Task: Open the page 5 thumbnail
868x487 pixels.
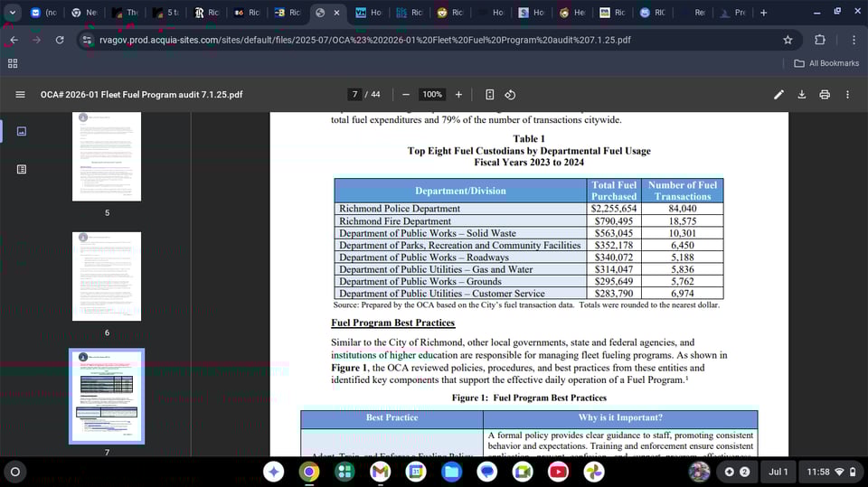Action: (x=107, y=156)
